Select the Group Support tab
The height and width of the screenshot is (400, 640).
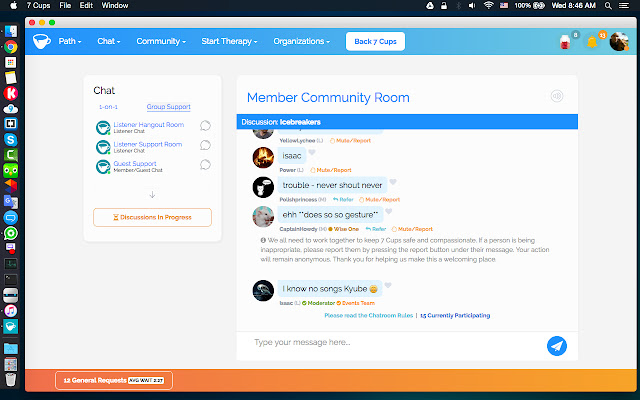tap(168, 106)
